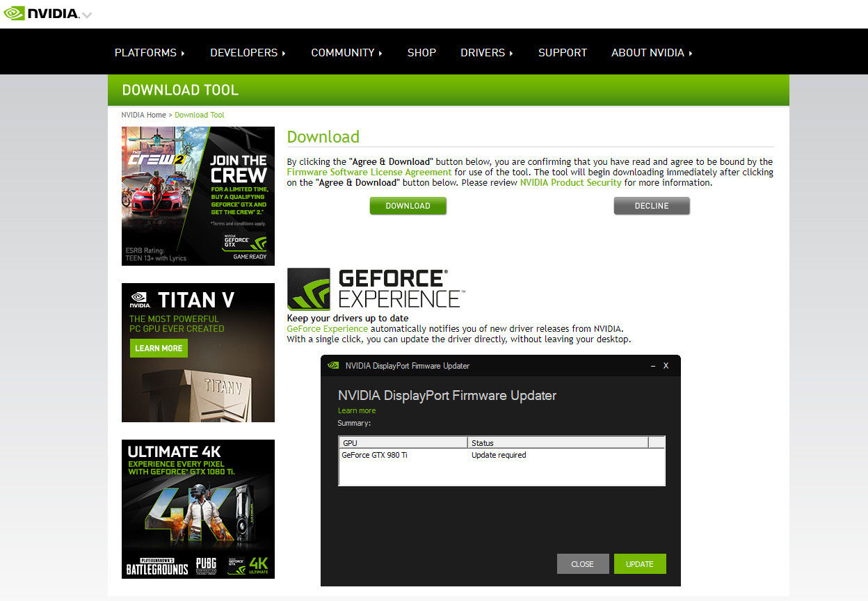This screenshot has height=601, width=868.
Task: Click the gray DECLINE button
Action: tap(652, 206)
